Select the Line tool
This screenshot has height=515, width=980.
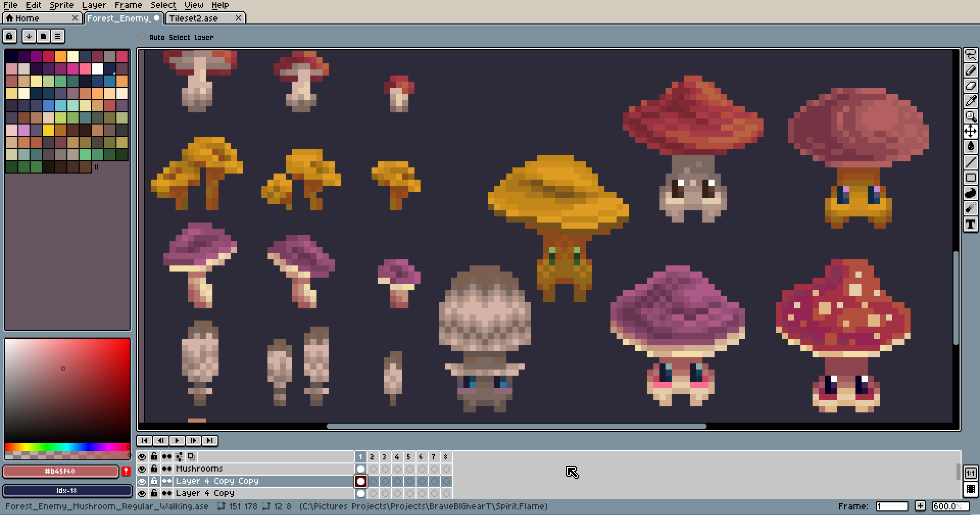click(970, 162)
